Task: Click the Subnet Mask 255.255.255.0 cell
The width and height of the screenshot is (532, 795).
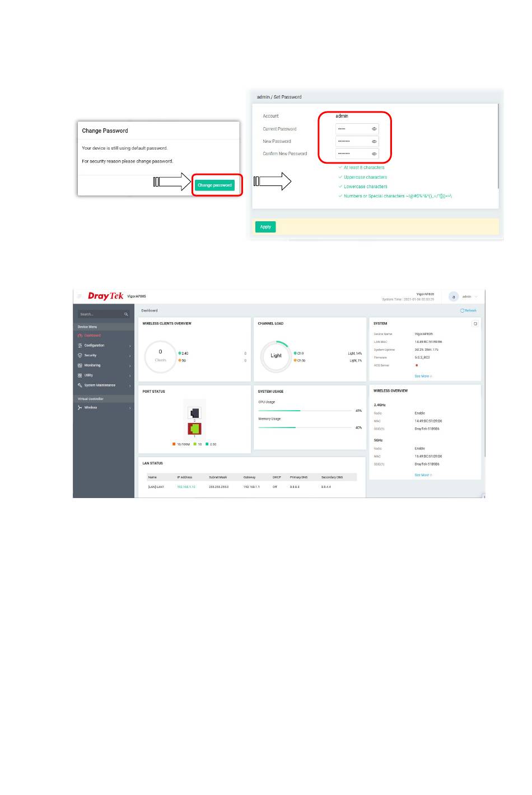Action: (x=218, y=487)
